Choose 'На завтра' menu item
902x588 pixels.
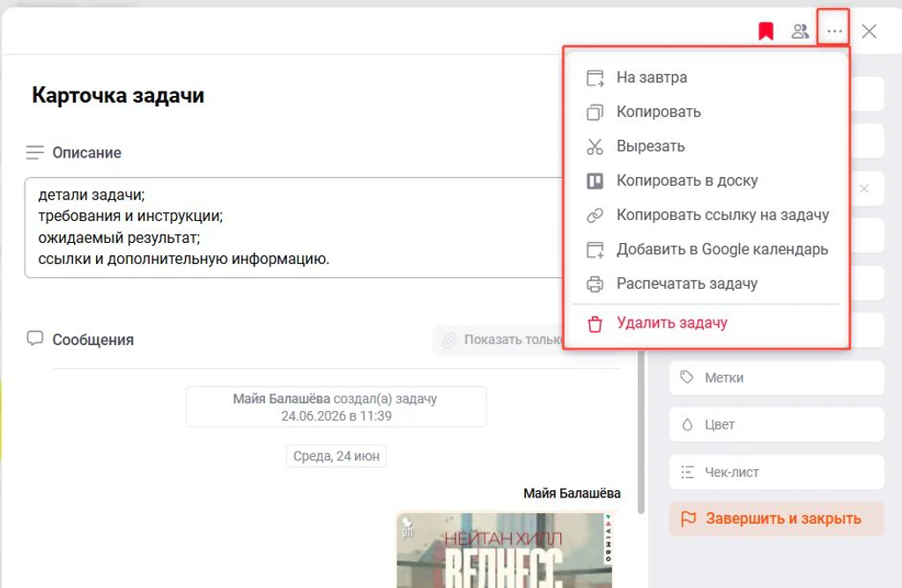[706, 77]
